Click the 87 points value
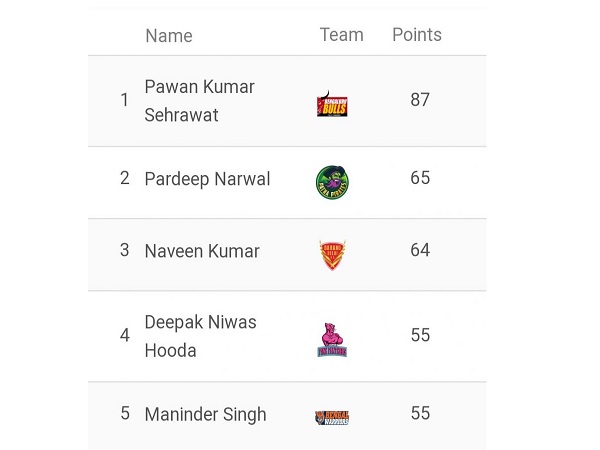 [x=420, y=99]
